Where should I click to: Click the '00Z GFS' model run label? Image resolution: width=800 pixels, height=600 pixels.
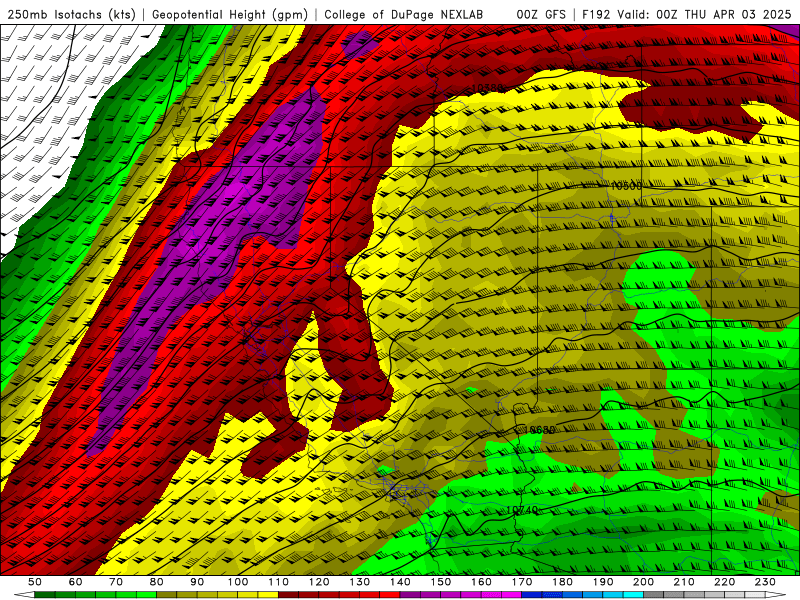pos(541,14)
